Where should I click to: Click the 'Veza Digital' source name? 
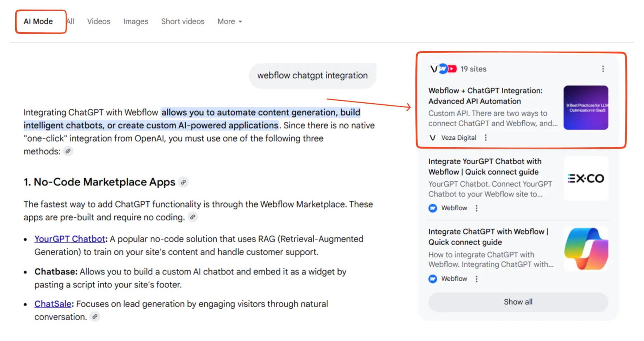coord(459,138)
